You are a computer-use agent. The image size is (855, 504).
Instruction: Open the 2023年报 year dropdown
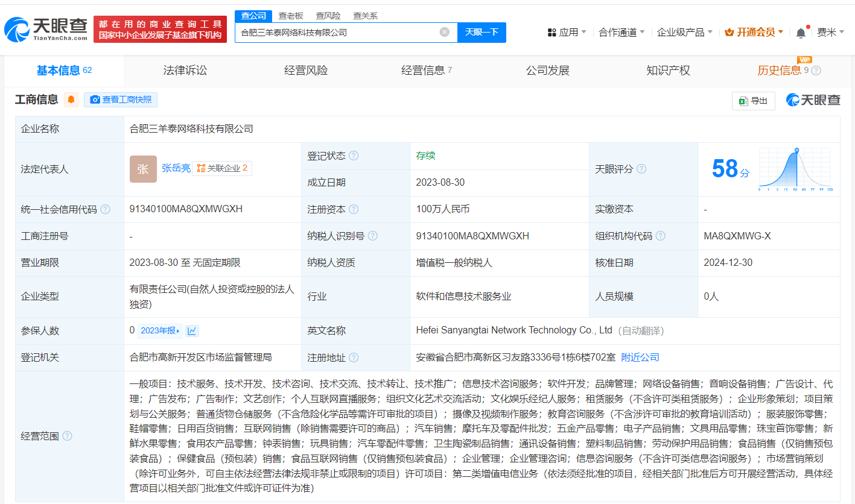pos(161,330)
